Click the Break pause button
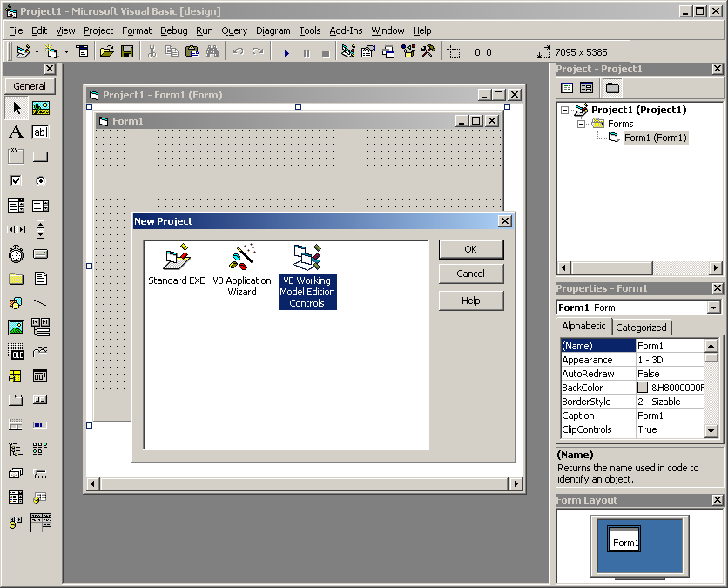The height and width of the screenshot is (588, 728). (307, 53)
